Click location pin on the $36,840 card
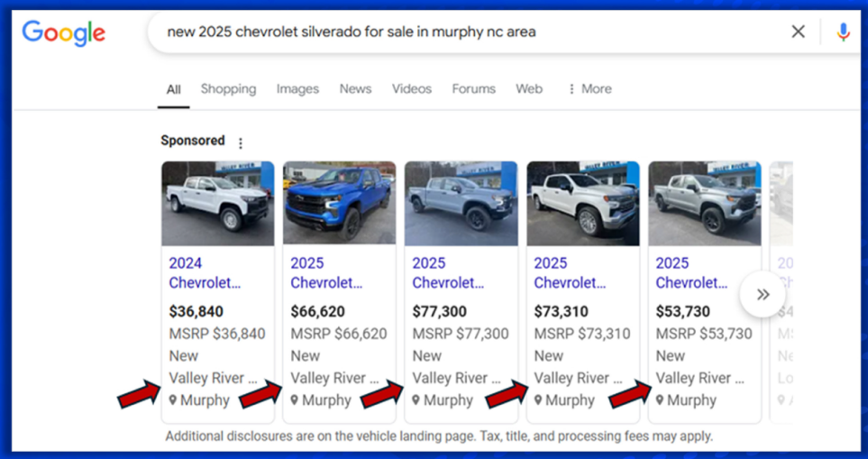Viewport: 868px width, 459px height. click(173, 399)
